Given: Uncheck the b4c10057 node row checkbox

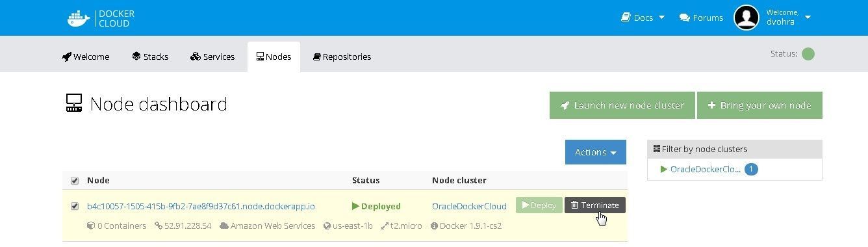Looking at the screenshot, I should [74, 207].
